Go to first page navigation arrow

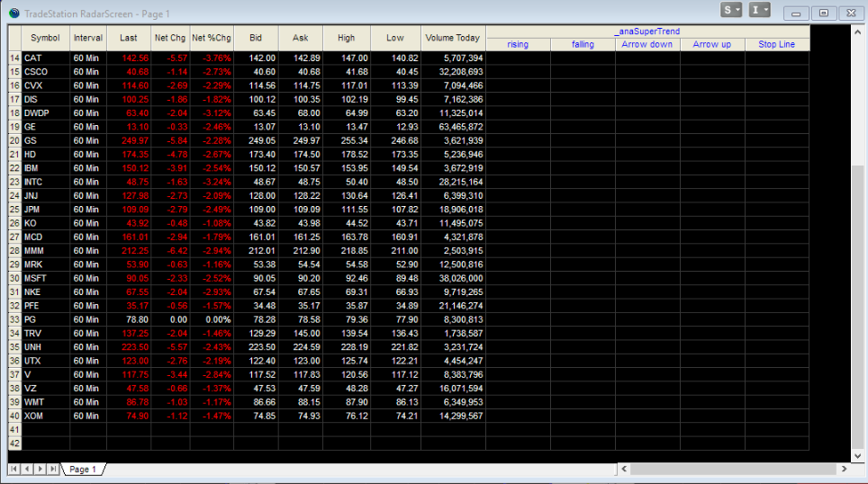tap(14, 469)
